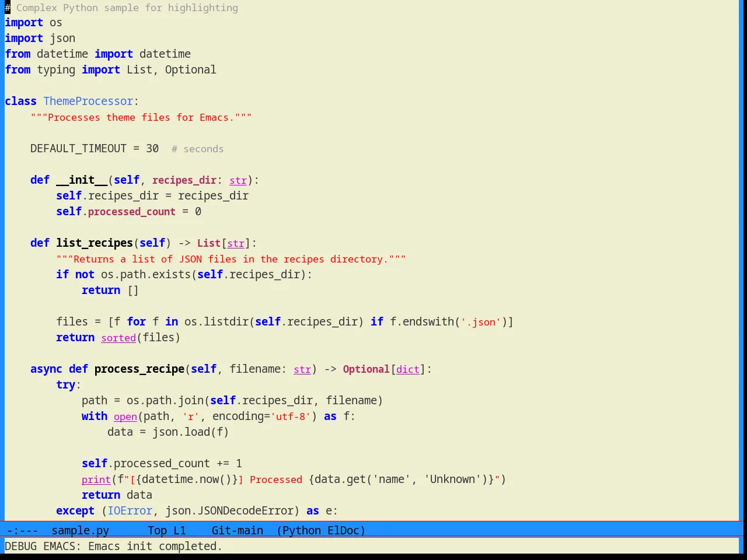Click the '# seconds' comment
Viewport: 747px width, 560px height.
click(x=197, y=149)
